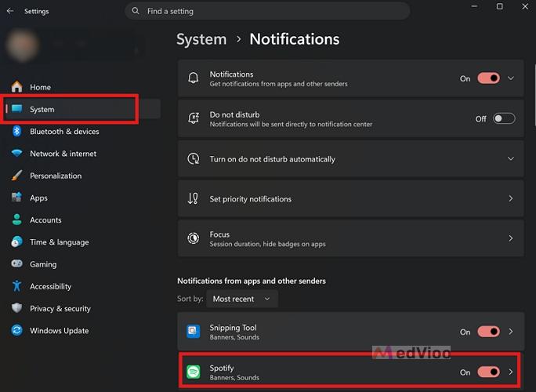The height and width of the screenshot is (392, 536).
Task: Click the Apps icon in sidebar
Action: click(x=16, y=198)
